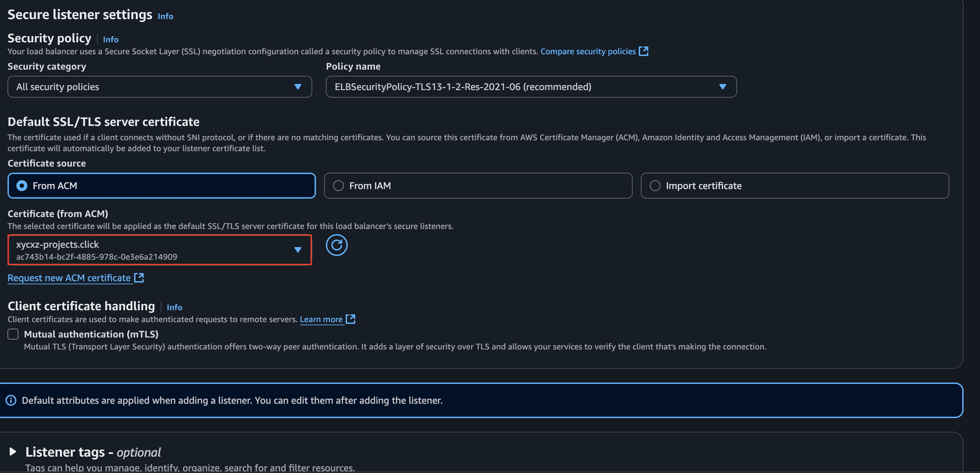Click the external link icon after Learn more
980x473 pixels.
click(x=350, y=319)
